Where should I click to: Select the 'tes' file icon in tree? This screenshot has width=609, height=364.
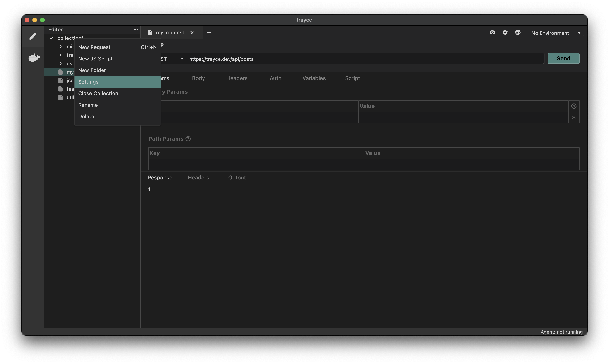(x=60, y=89)
